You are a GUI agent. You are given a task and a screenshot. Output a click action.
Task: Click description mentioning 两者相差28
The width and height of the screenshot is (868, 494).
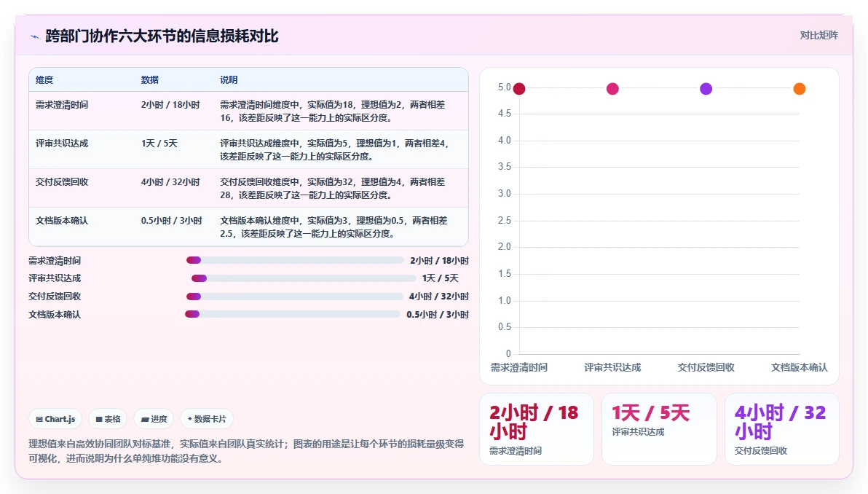pyautogui.click(x=333, y=189)
